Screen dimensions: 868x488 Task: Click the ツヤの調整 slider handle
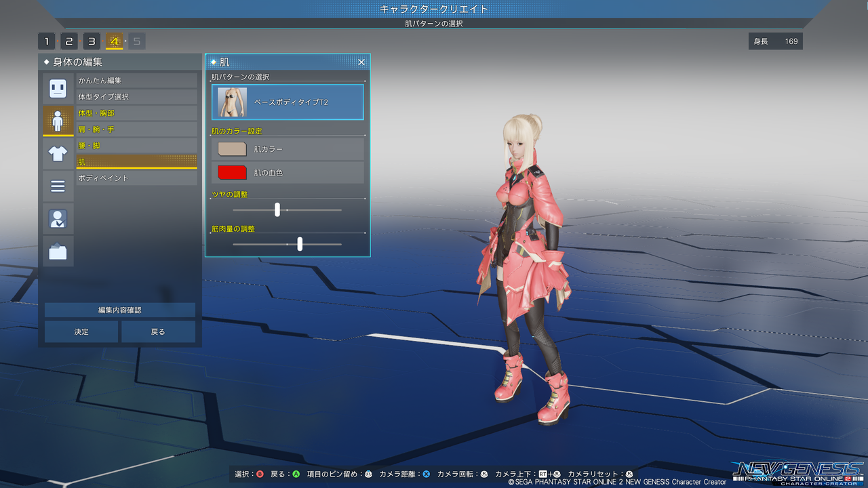(x=277, y=209)
